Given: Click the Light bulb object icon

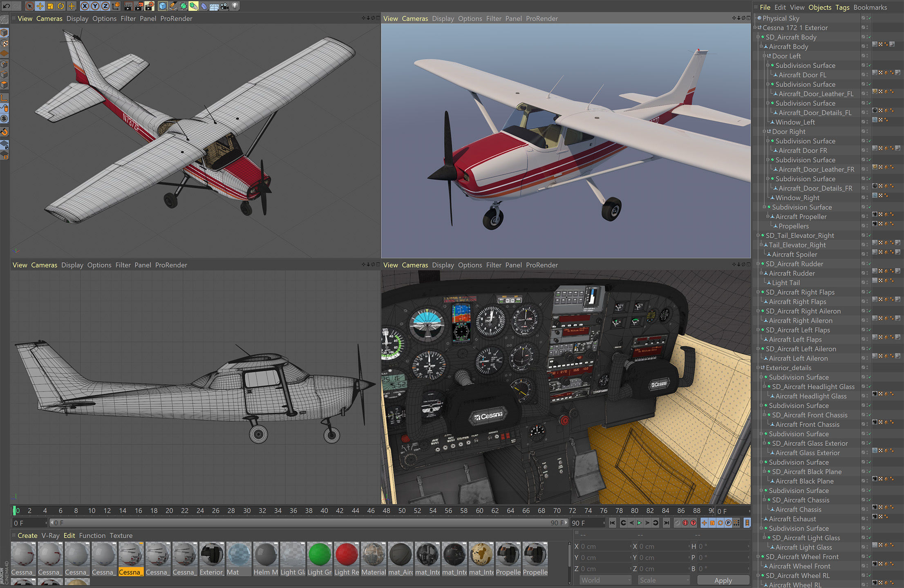Looking at the screenshot, I should [235, 6].
